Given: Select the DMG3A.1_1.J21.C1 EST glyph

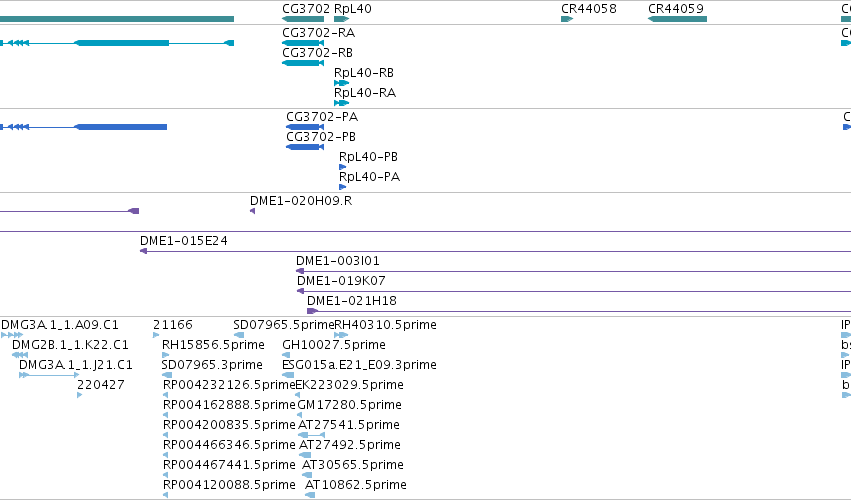Looking at the screenshot, I should [49, 375].
